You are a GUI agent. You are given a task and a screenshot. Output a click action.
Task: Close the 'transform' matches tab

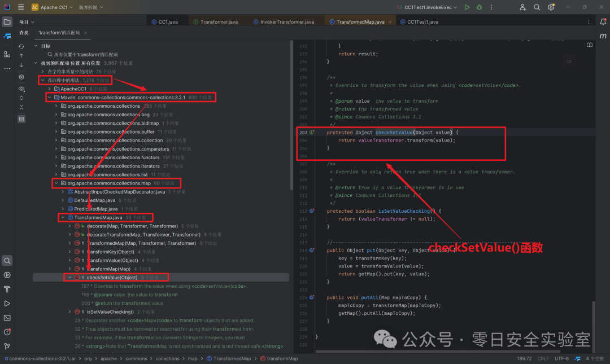(x=86, y=33)
